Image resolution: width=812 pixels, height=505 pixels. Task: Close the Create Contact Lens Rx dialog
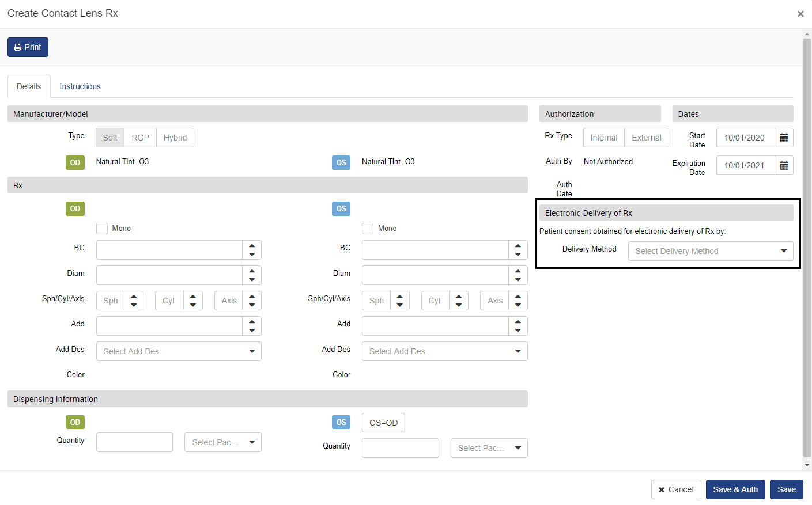[x=800, y=14]
